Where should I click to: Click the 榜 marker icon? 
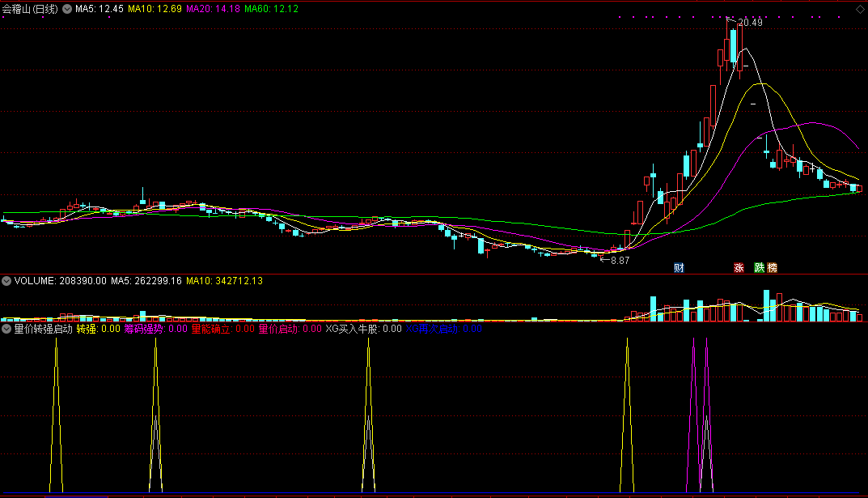[x=773, y=268]
